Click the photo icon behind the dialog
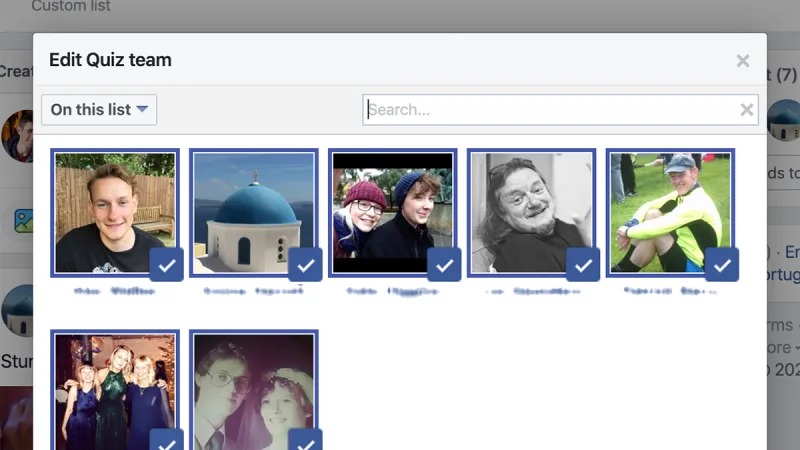This screenshot has height=450, width=800. coord(23,221)
